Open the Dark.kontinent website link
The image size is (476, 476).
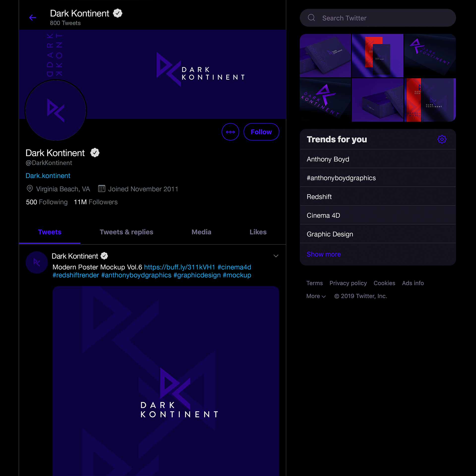tap(48, 176)
